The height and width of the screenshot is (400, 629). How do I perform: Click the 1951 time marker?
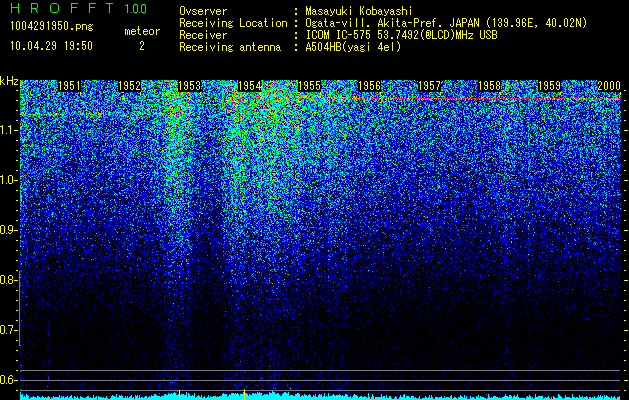[69, 86]
